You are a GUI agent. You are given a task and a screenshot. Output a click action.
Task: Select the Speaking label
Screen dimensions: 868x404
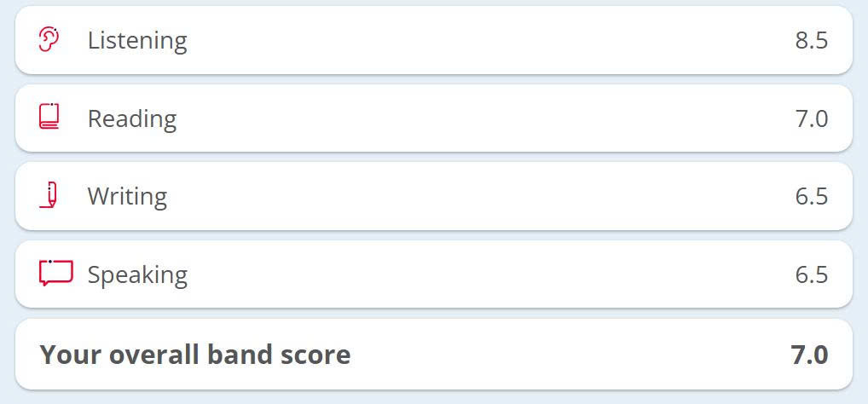coord(137,274)
